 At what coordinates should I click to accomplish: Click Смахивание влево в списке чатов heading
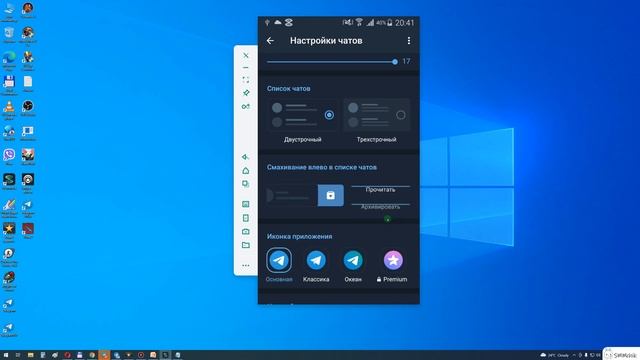pyautogui.click(x=322, y=167)
